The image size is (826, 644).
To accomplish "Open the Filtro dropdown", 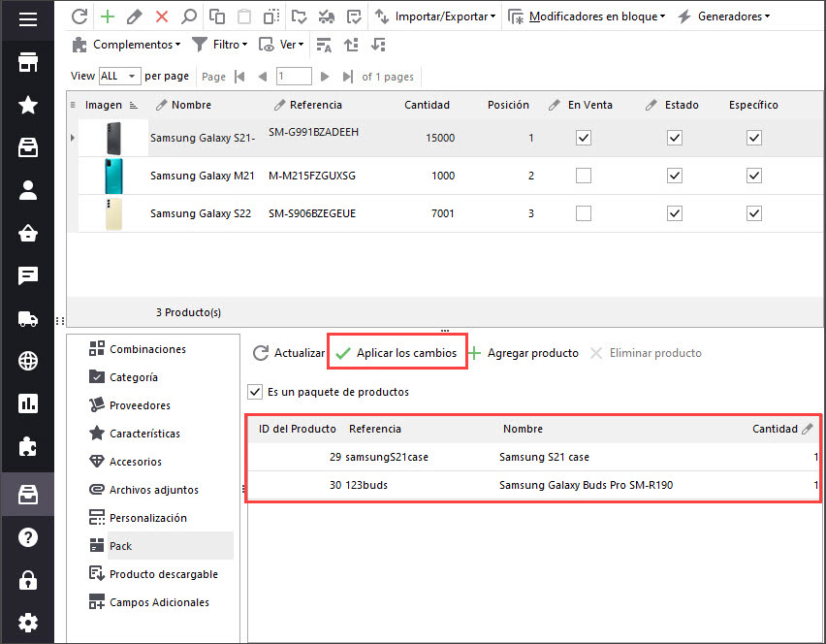I will tap(220, 45).
